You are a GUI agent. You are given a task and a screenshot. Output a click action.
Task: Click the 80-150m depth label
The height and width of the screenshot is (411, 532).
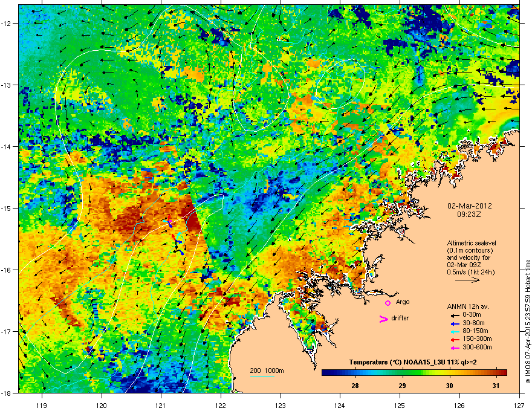click(475, 331)
